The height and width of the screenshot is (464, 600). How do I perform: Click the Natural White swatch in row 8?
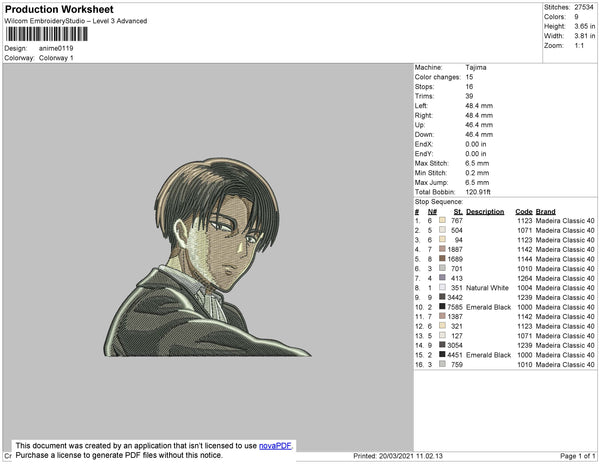tap(442, 287)
